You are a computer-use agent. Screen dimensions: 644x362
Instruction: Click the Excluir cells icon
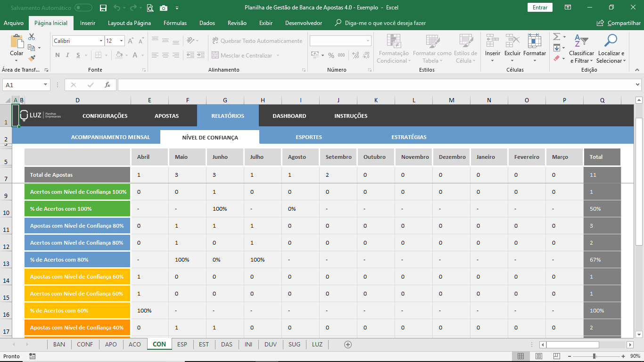pos(512,41)
